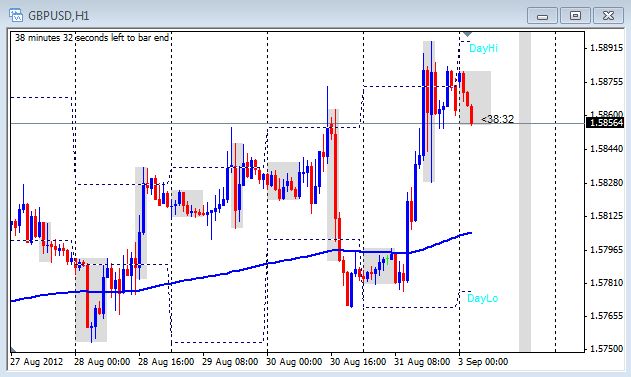Click the GBPUSD,H1 window title text
Screen dimensions: 631x377
tap(59, 16)
